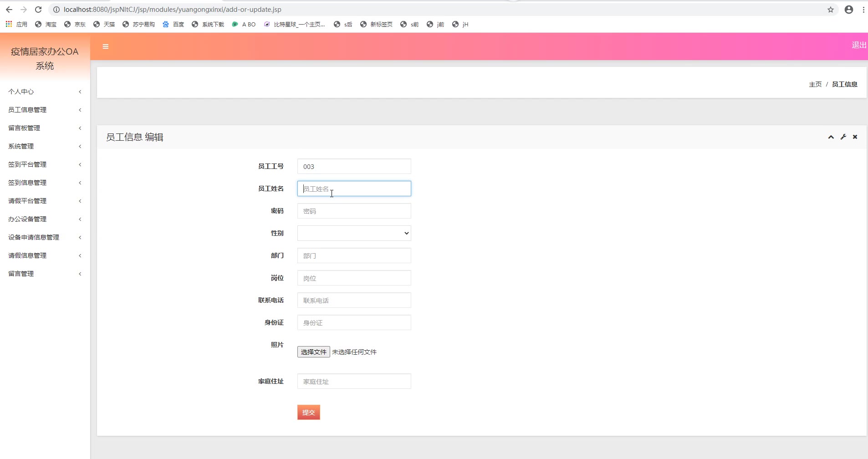The width and height of the screenshot is (868, 459).
Task: Focus the 岗位 input field
Action: pyautogui.click(x=354, y=278)
